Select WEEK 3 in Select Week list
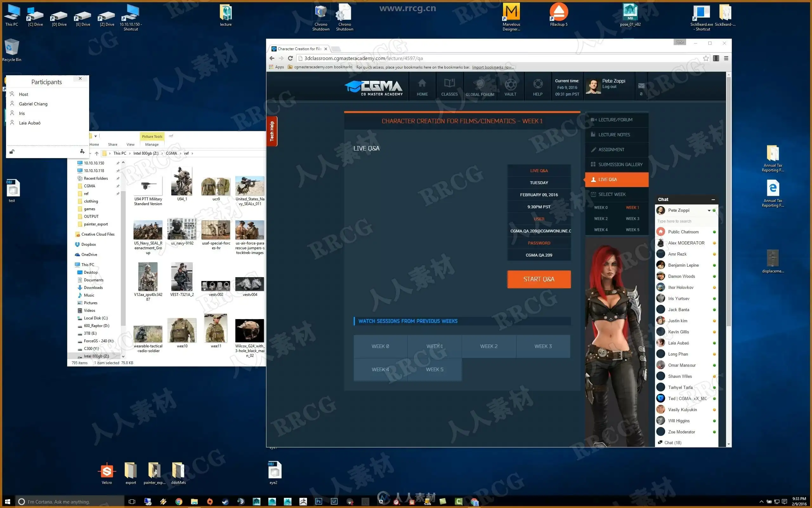 pyautogui.click(x=632, y=219)
